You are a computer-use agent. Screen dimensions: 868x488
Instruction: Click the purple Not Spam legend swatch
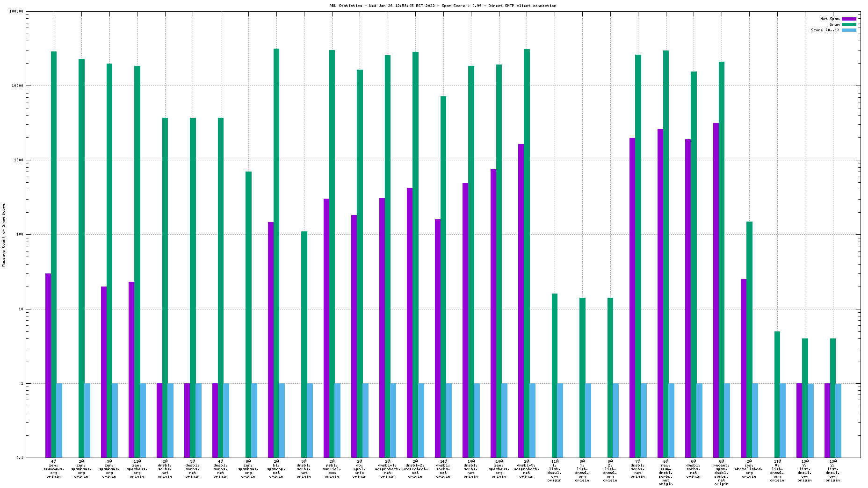coord(849,19)
